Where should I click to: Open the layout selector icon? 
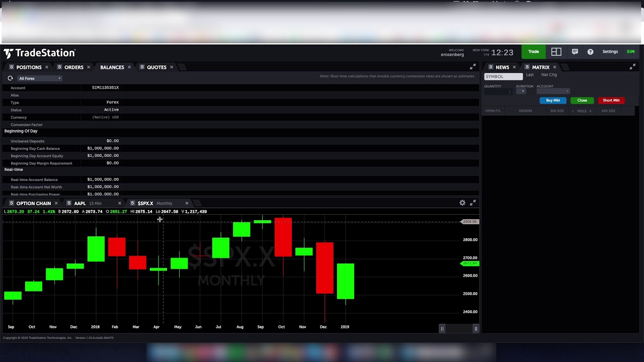coord(556,52)
